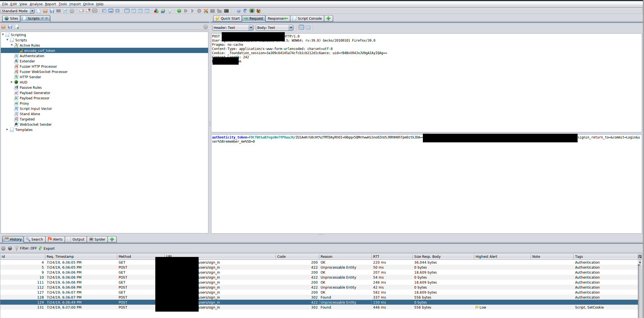The width and height of the screenshot is (644, 318).
Task: Click the blue question mark help icon
Action: pyautogui.click(x=239, y=11)
